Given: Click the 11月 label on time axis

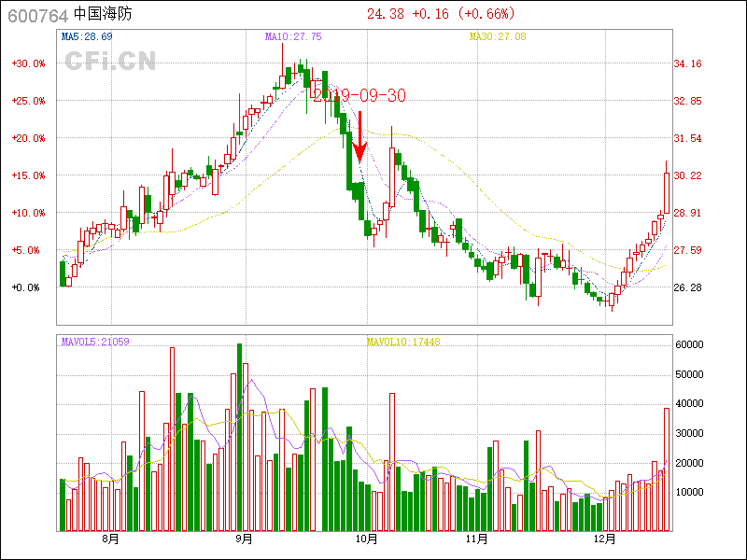Looking at the screenshot, I should click(x=477, y=539).
